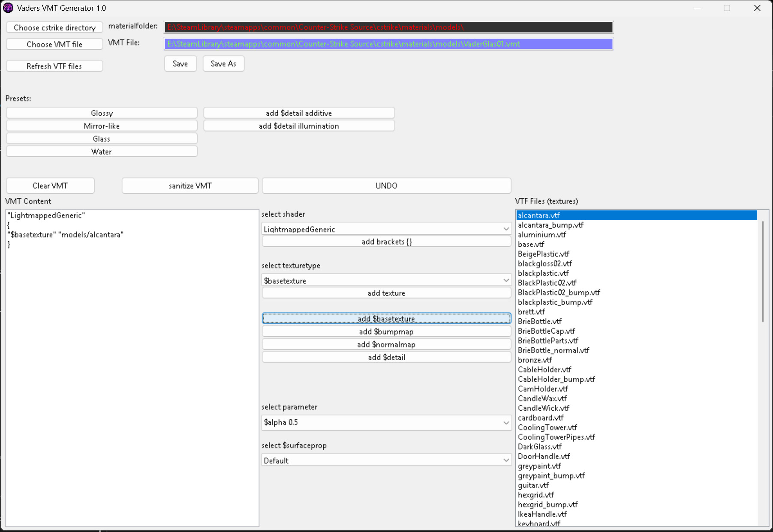Click add $bumpmap button
This screenshot has width=773, height=532.
click(x=386, y=332)
